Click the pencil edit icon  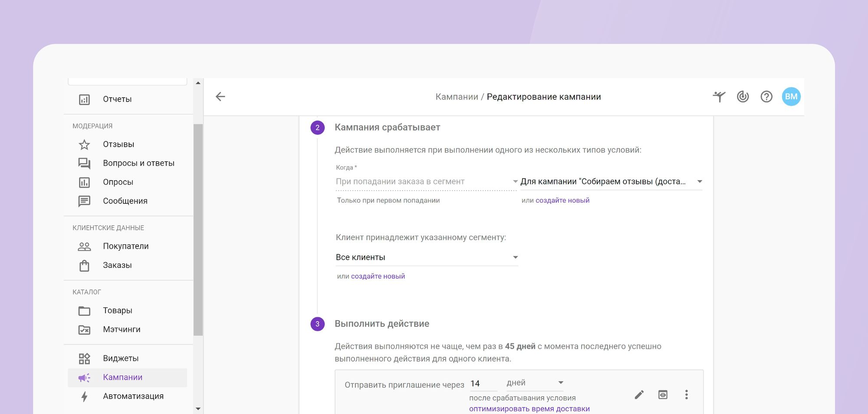point(639,394)
